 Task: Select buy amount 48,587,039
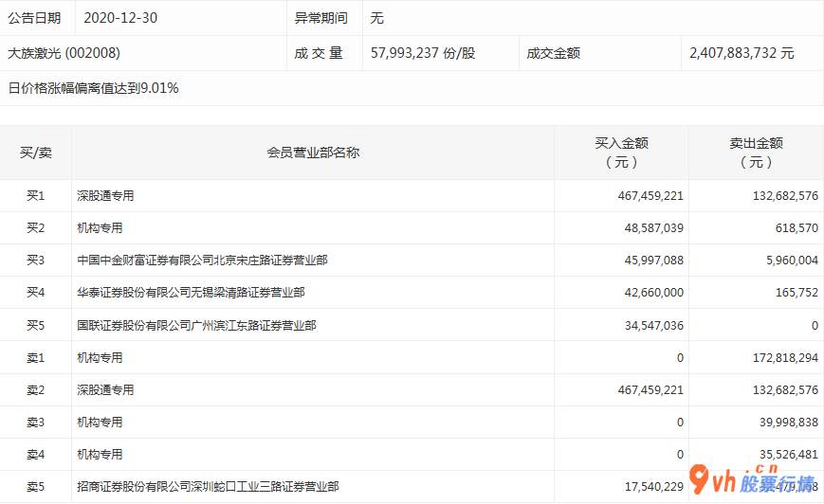pyautogui.click(x=653, y=228)
